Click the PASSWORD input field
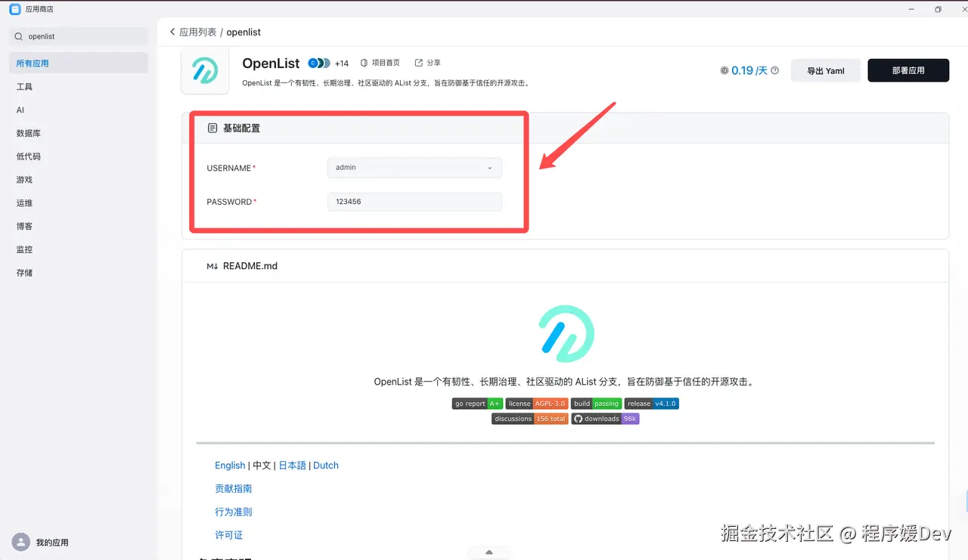The width and height of the screenshot is (968, 560). click(x=414, y=202)
